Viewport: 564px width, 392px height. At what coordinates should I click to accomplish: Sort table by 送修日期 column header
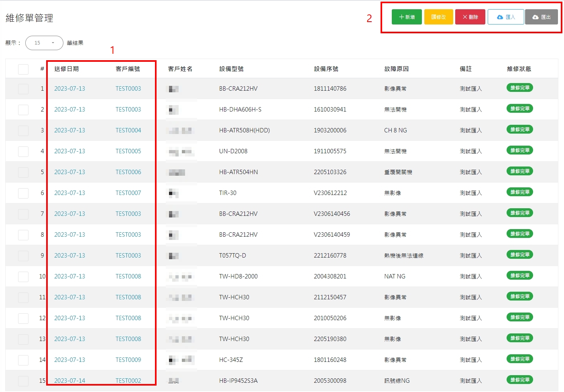pos(67,69)
